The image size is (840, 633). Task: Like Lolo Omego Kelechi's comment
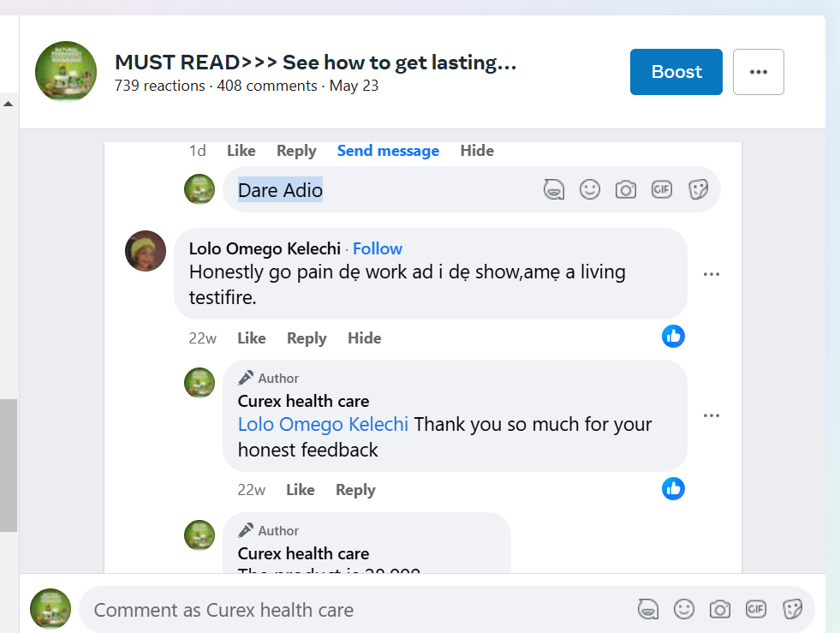[252, 338]
